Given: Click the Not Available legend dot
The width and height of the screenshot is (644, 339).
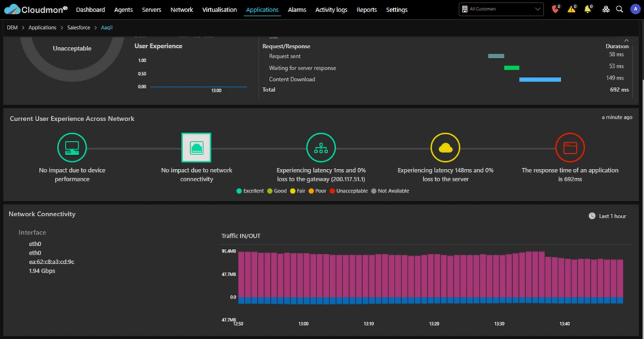Looking at the screenshot, I should [374, 191].
